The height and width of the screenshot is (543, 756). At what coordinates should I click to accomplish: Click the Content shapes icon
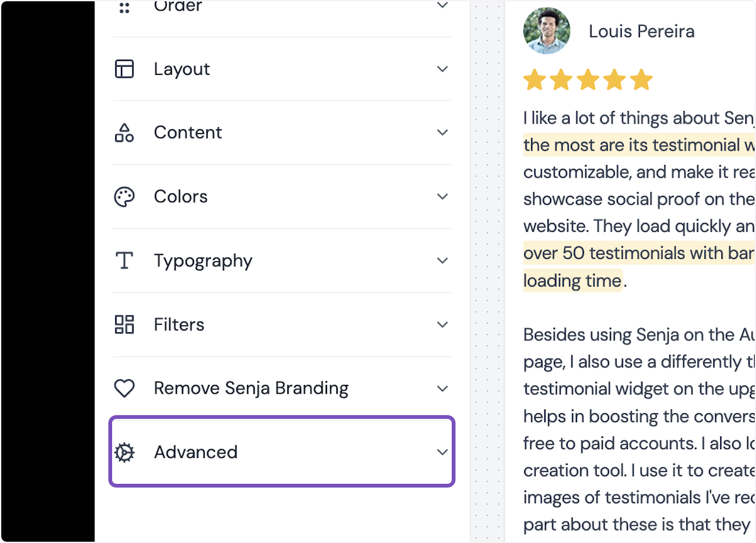tap(124, 132)
